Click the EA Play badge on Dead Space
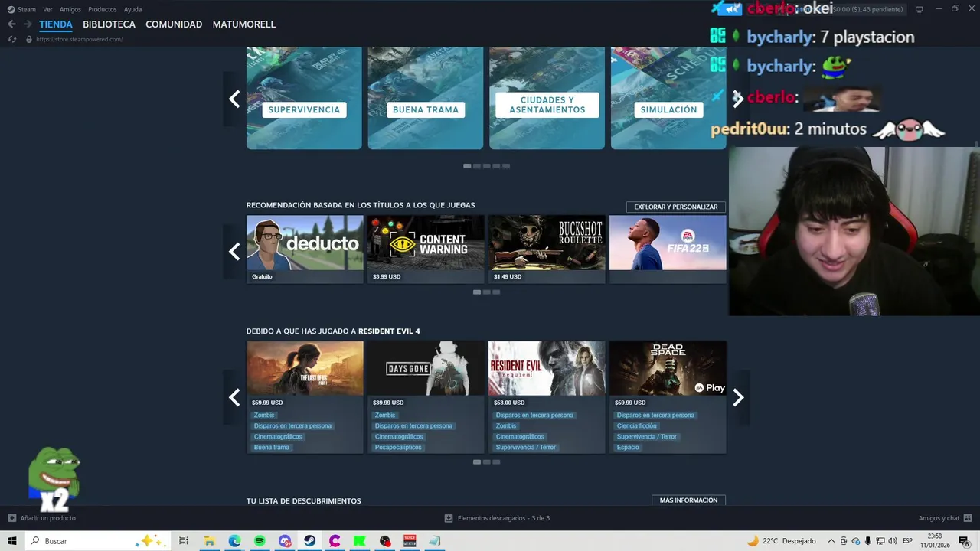 (710, 388)
